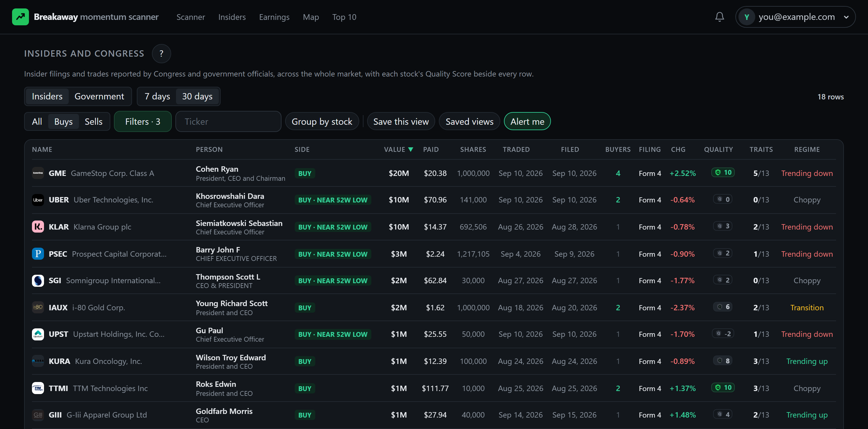Click Save this view button
868x429 pixels.
coord(401,122)
